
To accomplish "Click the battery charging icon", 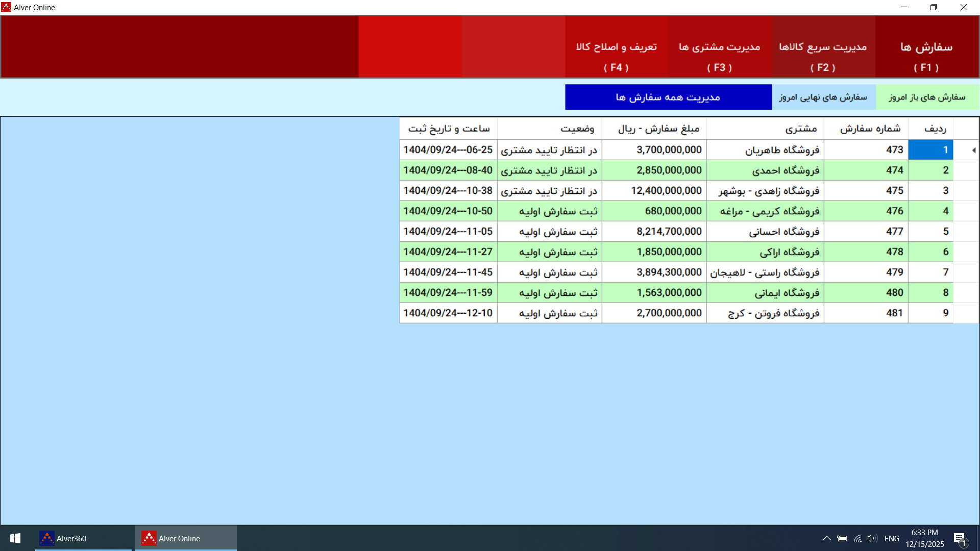I will 841,538.
